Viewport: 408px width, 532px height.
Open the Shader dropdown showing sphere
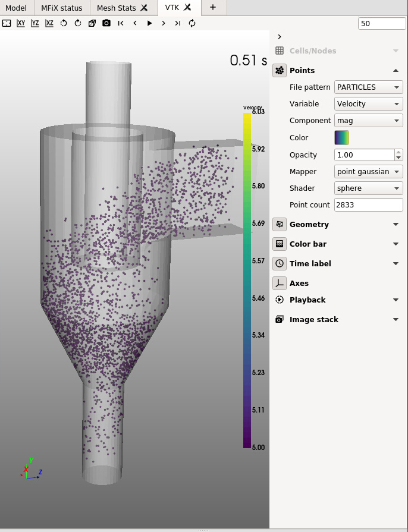click(x=369, y=188)
